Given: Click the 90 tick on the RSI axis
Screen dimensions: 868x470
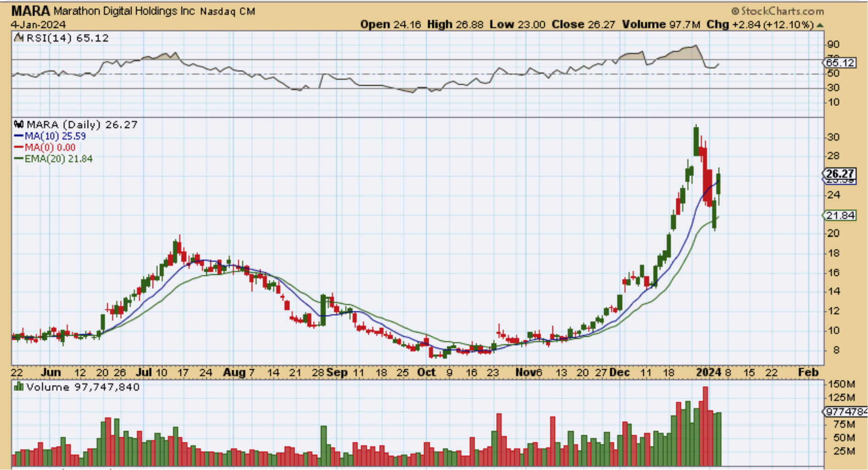Looking at the screenshot, I should pos(834,44).
